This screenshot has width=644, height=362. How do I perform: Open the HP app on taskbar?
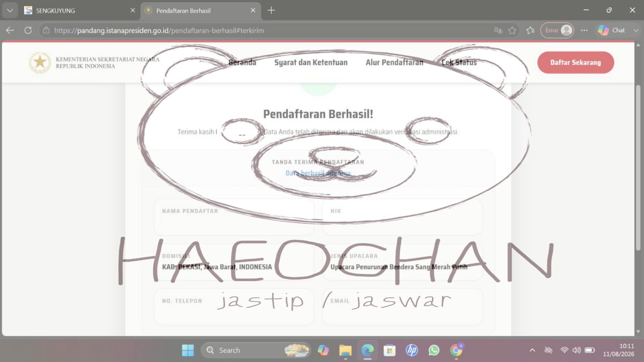click(412, 350)
